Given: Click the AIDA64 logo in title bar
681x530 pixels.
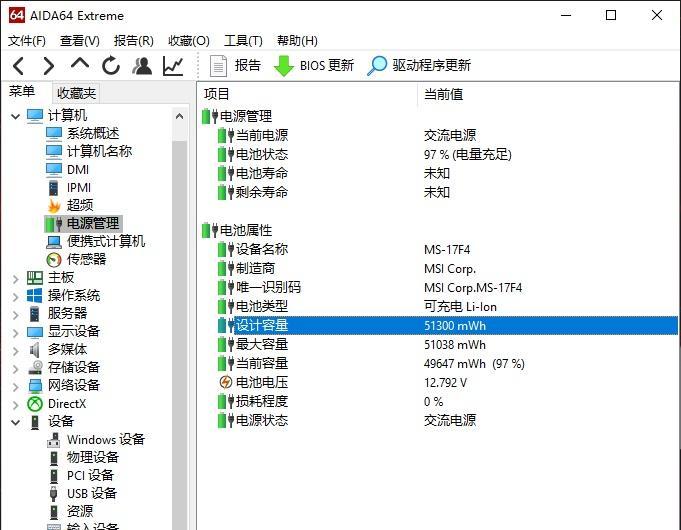Looking at the screenshot, I should tap(17, 15).
